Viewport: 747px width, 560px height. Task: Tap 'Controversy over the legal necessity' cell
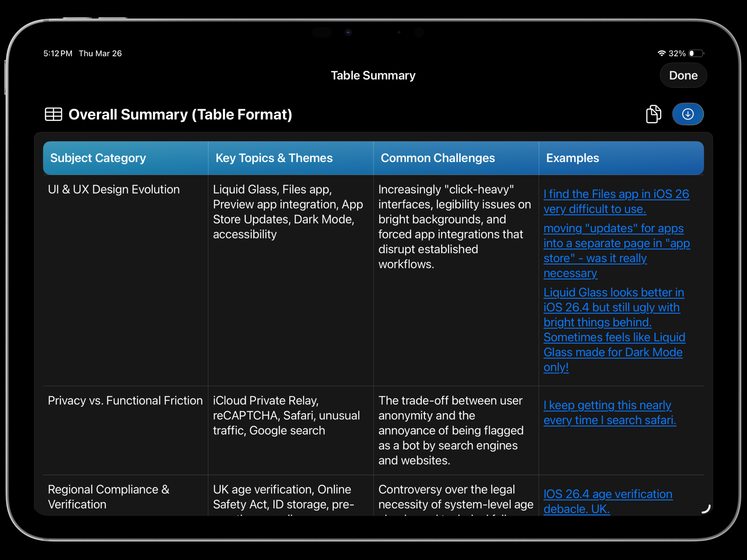click(x=456, y=495)
